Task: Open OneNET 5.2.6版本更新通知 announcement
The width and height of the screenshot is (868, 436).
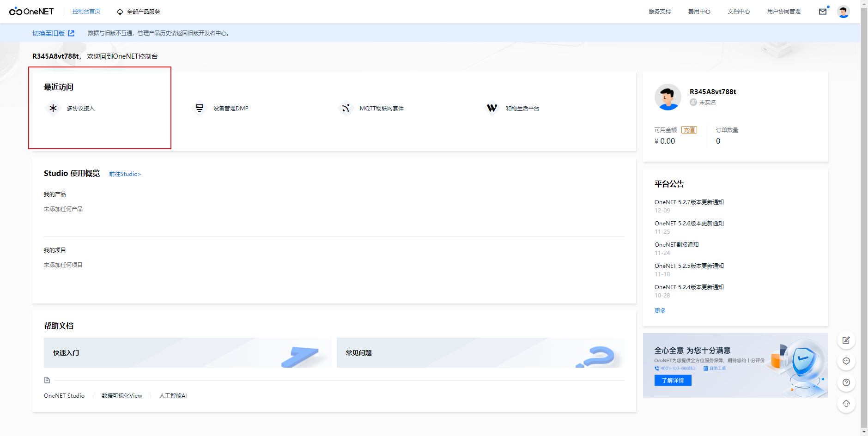Action: click(x=689, y=223)
